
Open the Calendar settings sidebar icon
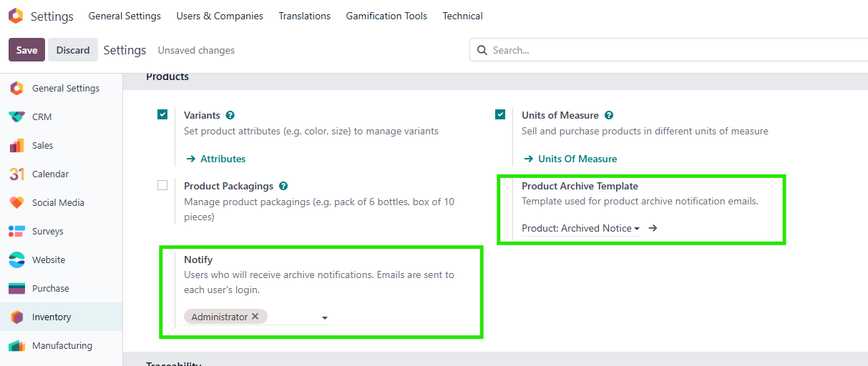pos(16,174)
